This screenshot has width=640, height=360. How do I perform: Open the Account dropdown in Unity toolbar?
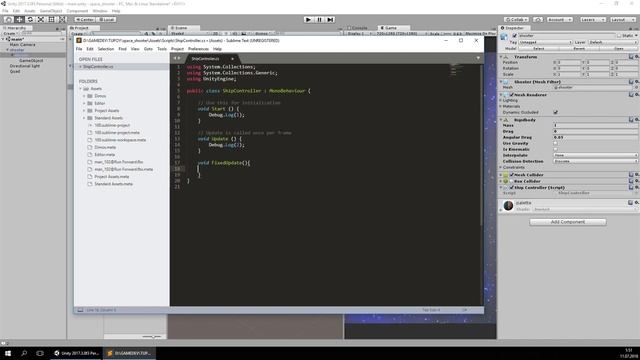560,19
